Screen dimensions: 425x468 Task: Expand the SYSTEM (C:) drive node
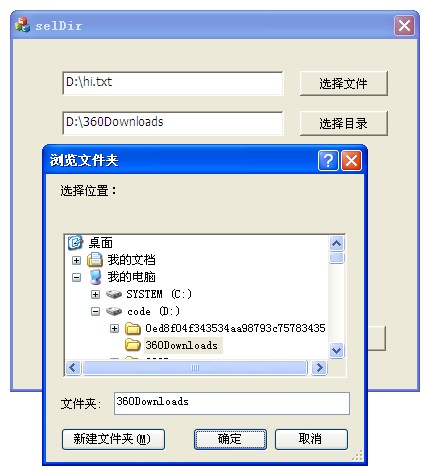pos(95,294)
